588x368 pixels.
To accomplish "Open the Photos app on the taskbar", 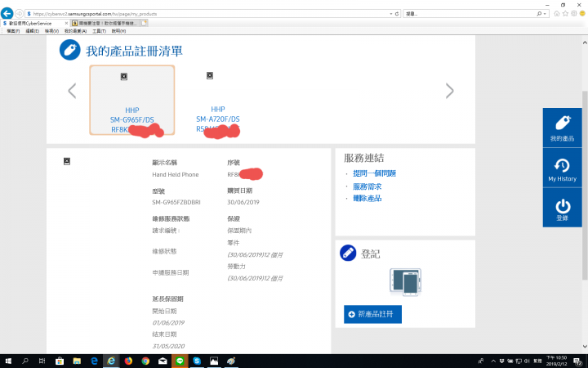I will point(214,361).
